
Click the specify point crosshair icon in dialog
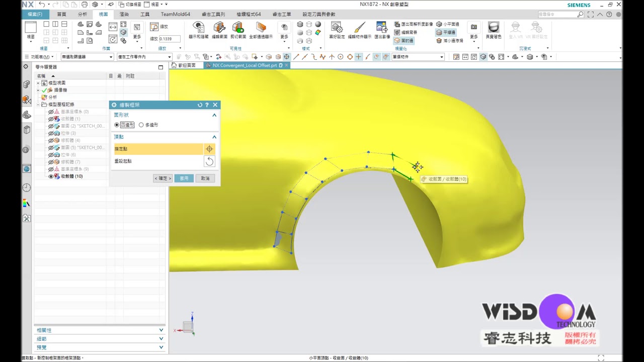click(x=209, y=149)
